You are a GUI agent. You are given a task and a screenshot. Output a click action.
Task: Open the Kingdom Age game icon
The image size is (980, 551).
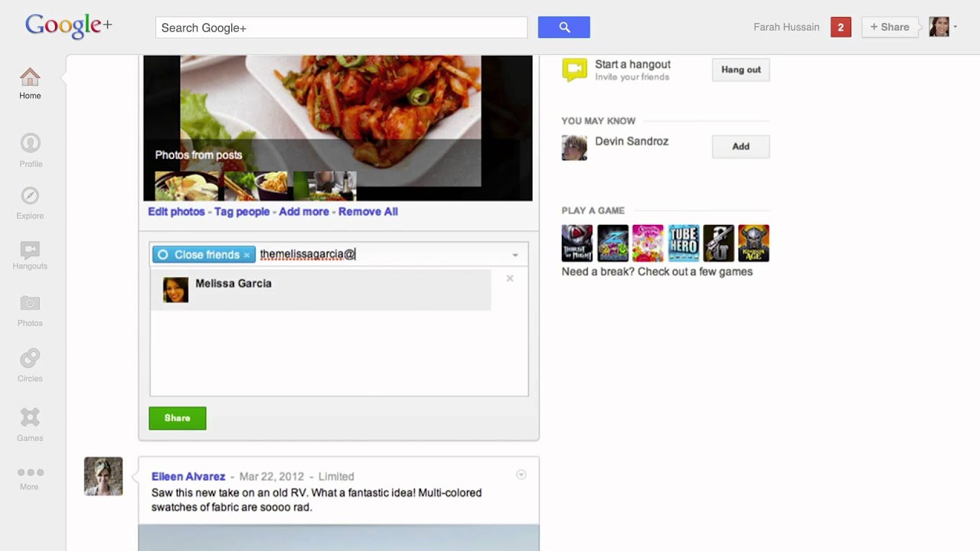[753, 243]
